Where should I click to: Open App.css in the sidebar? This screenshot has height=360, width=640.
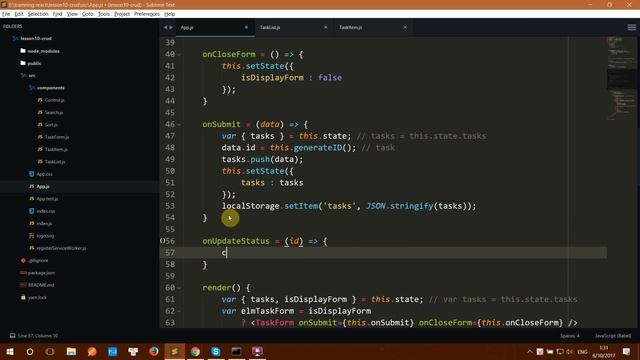44,174
